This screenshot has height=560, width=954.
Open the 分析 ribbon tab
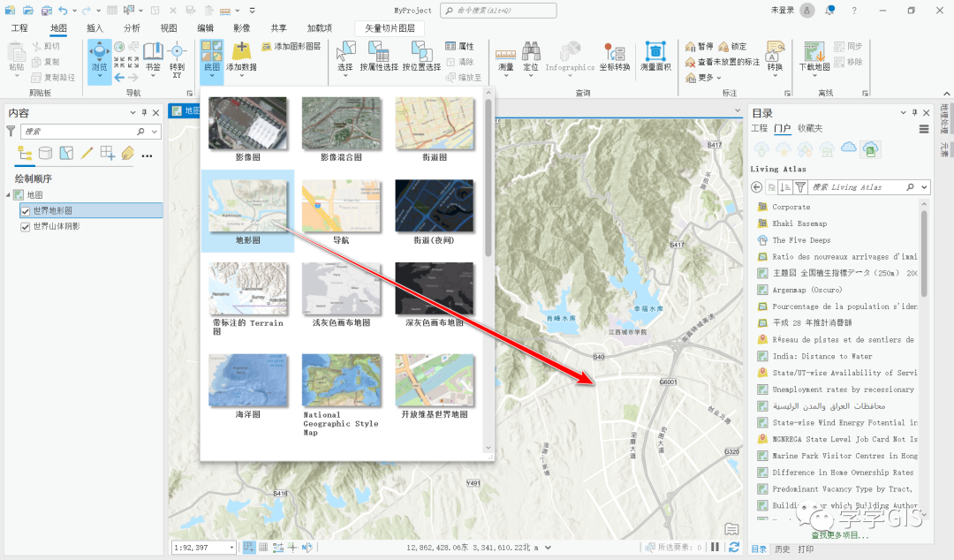pyautogui.click(x=132, y=28)
